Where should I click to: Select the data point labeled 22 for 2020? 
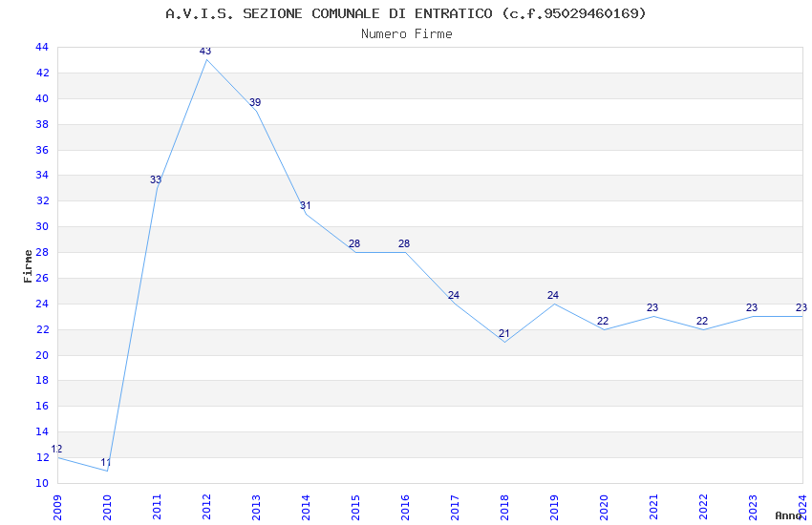[x=603, y=321]
